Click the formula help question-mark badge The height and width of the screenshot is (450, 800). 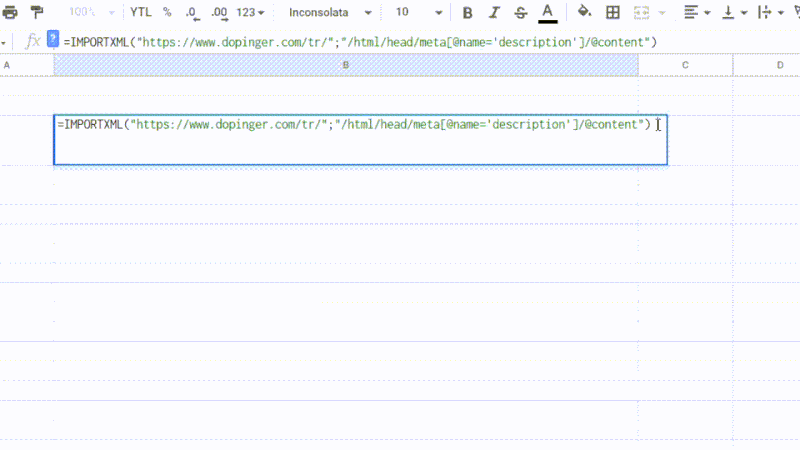coord(53,39)
